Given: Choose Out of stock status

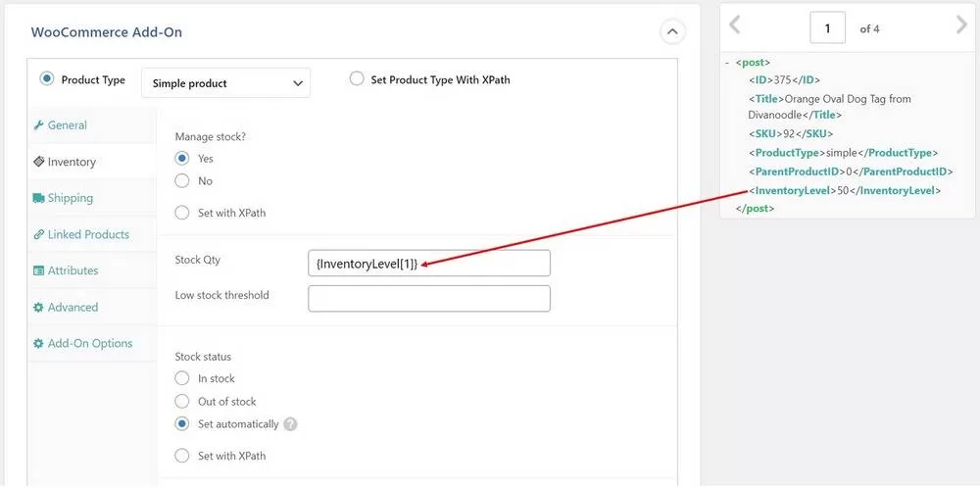Looking at the screenshot, I should 182,401.
